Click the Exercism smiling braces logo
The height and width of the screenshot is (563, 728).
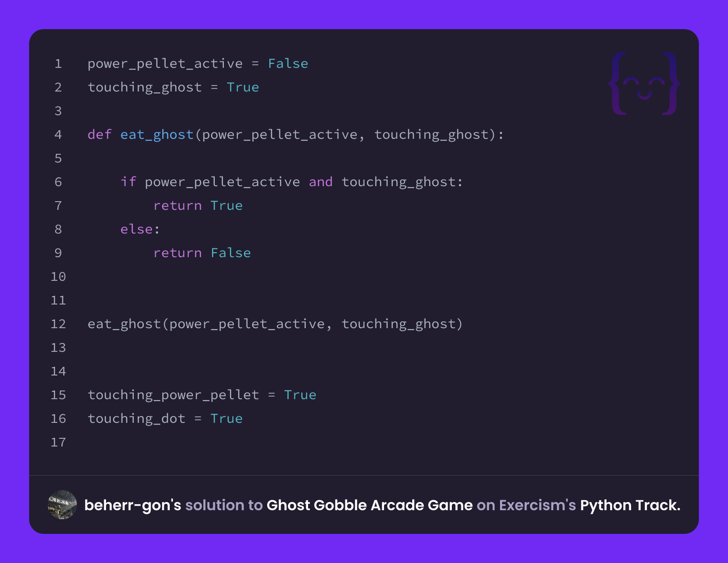pyautogui.click(x=644, y=84)
